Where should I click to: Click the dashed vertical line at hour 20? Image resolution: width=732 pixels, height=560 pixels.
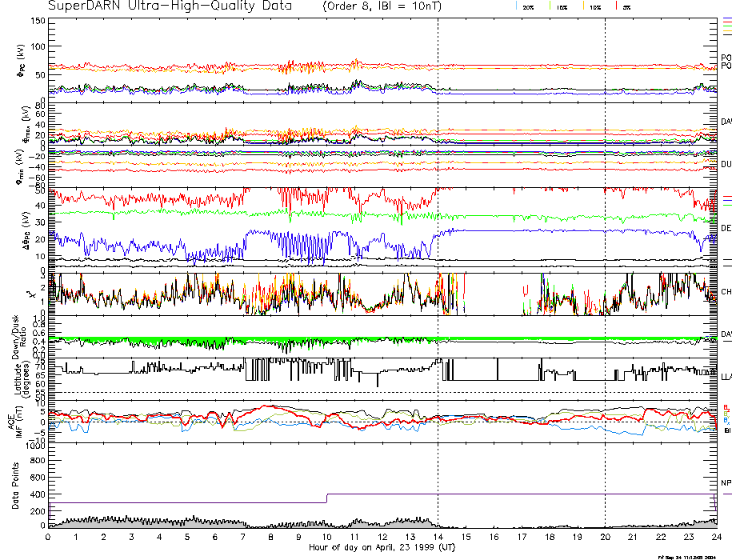pyautogui.click(x=605, y=240)
